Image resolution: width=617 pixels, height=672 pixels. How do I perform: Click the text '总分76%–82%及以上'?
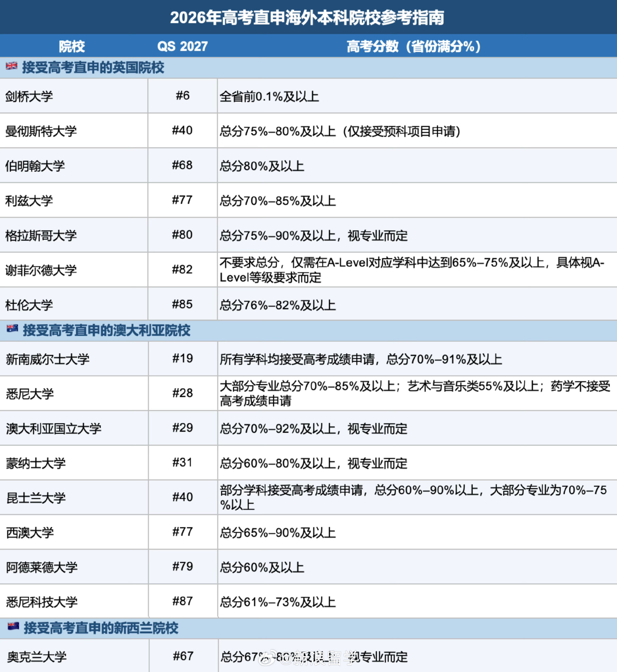point(277,305)
